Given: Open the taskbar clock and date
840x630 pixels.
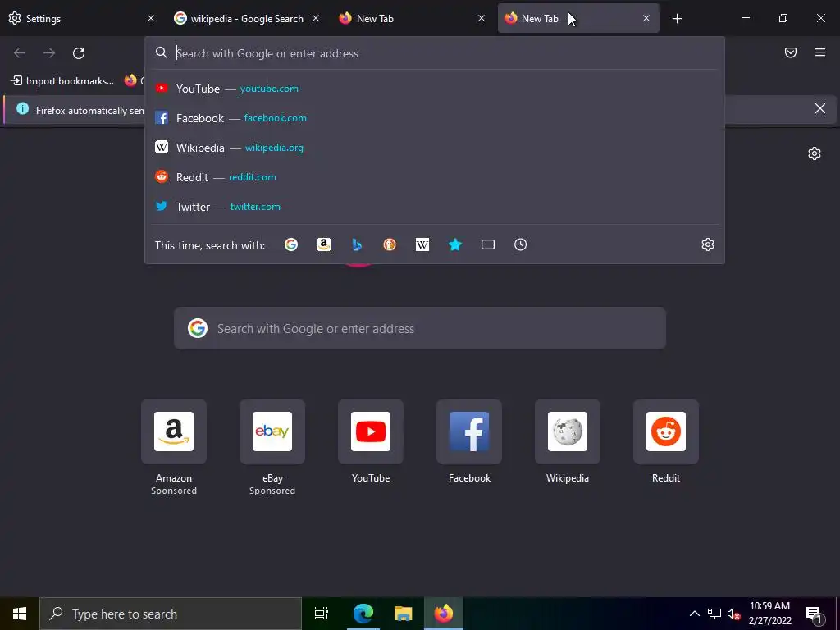Looking at the screenshot, I should coord(769,614).
